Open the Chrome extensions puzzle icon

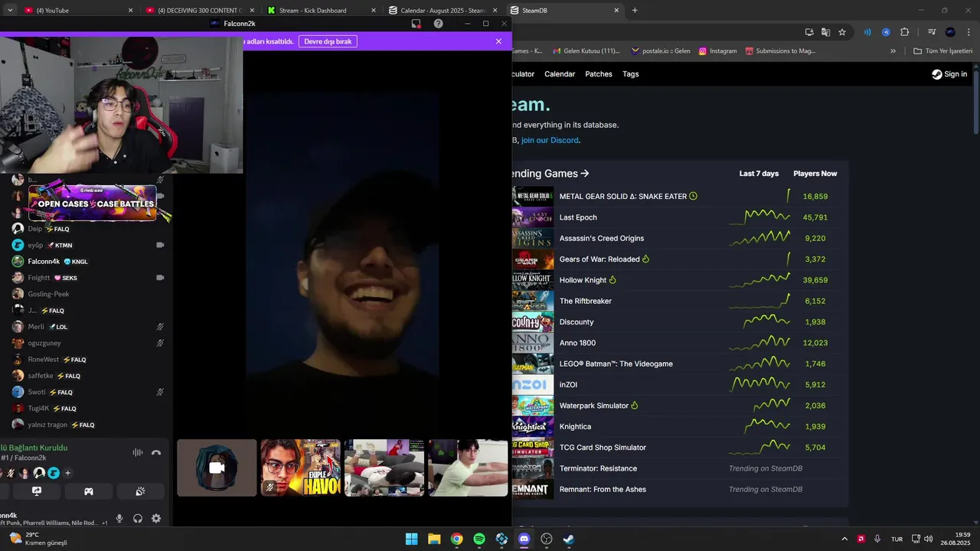[905, 32]
